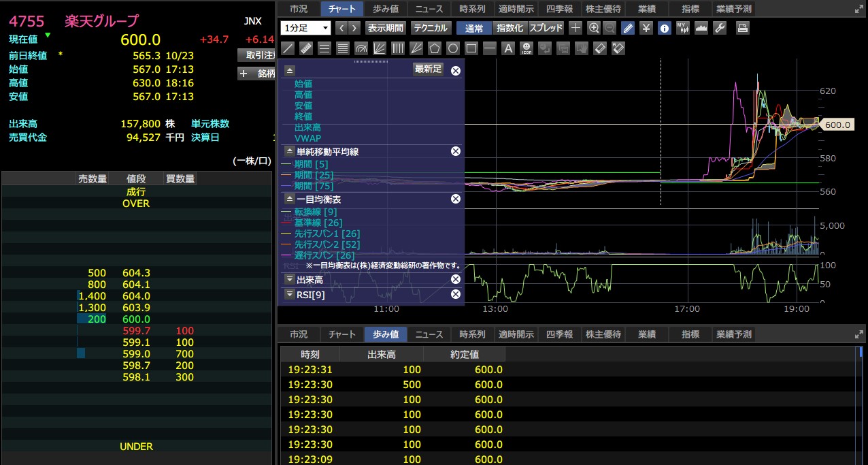868x465 pixels.
Task: Open the MY chart settings icon
Action: pyautogui.click(x=683, y=28)
